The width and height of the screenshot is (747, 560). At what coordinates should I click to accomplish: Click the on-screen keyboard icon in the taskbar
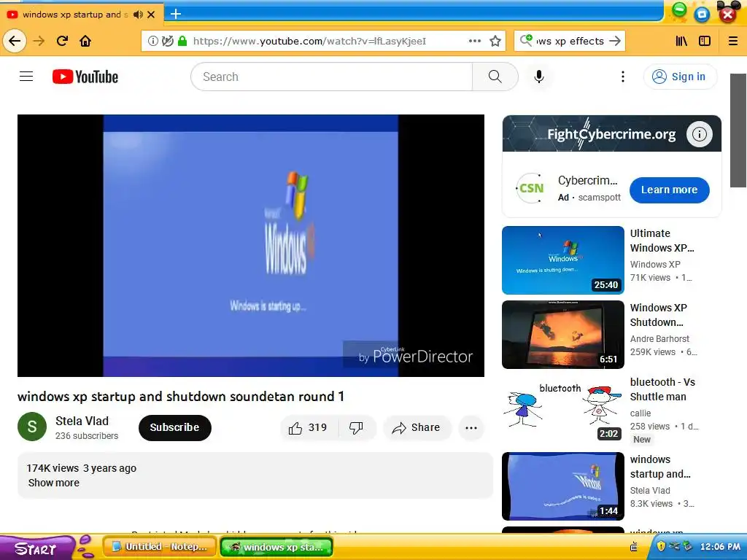634,547
